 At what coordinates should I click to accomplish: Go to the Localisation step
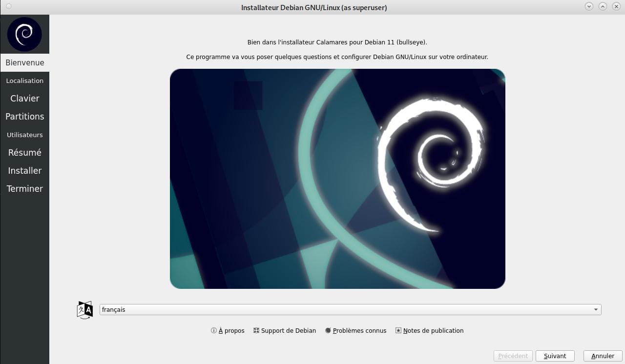(x=24, y=81)
